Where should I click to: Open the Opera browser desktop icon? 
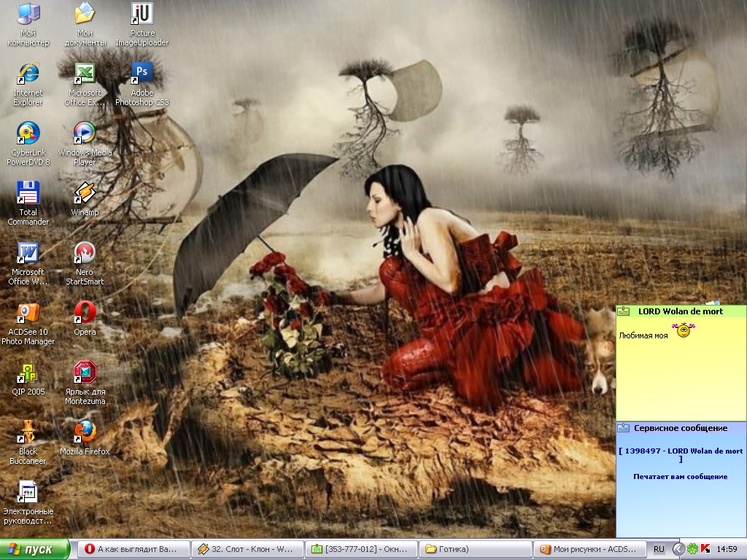(x=85, y=314)
